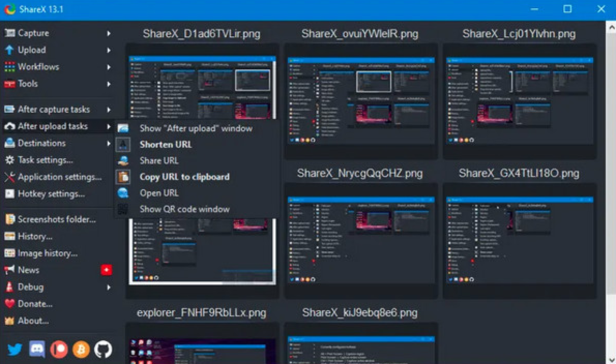This screenshot has height=364, width=616.
Task: Open the GitHub icon
Action: pyautogui.click(x=103, y=349)
